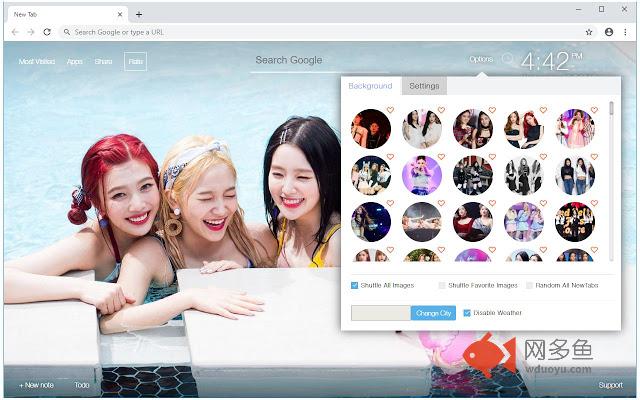The image size is (640, 400).
Task: Select the first background thumbnail in first row
Action: click(371, 129)
